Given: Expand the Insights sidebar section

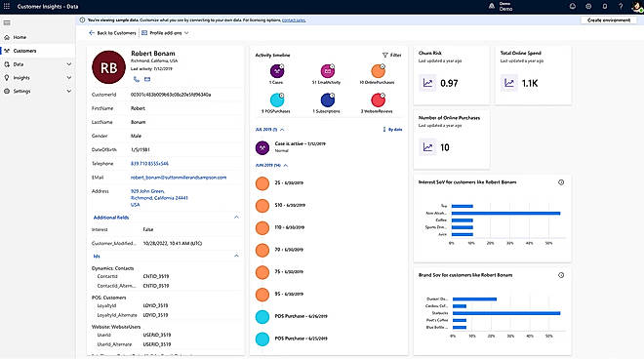Looking at the screenshot, I should (38, 78).
